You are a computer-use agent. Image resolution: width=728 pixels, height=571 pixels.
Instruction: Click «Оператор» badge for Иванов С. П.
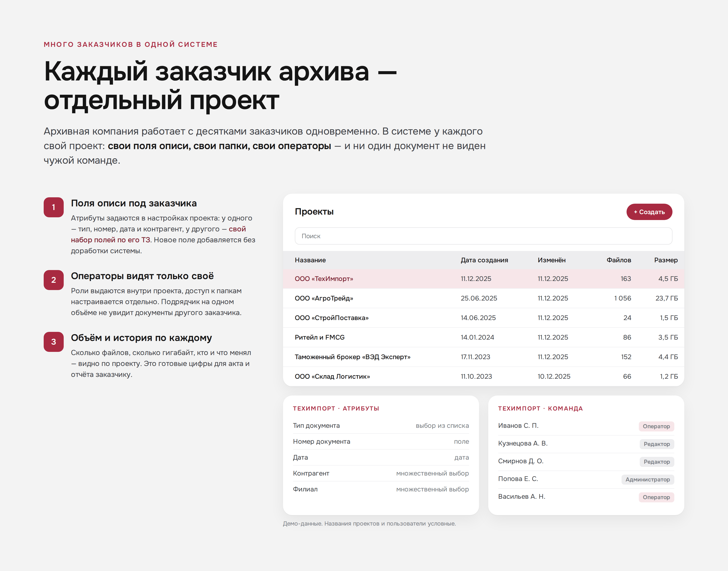click(656, 426)
